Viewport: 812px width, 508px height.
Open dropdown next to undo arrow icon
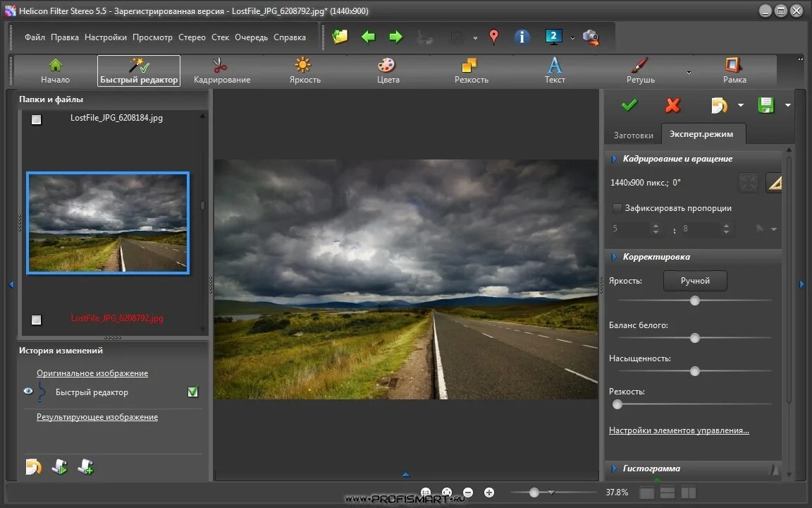741,105
